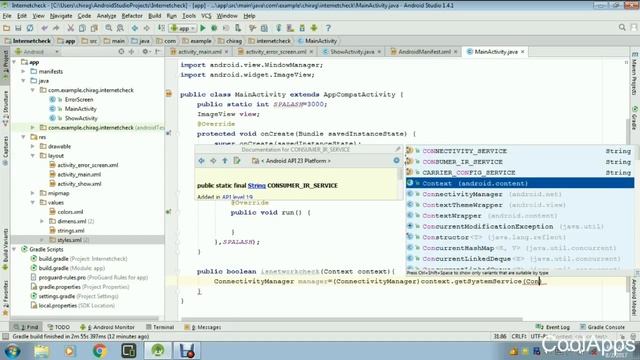
Task: Click the Replace toolbar icon
Action: (120, 28)
